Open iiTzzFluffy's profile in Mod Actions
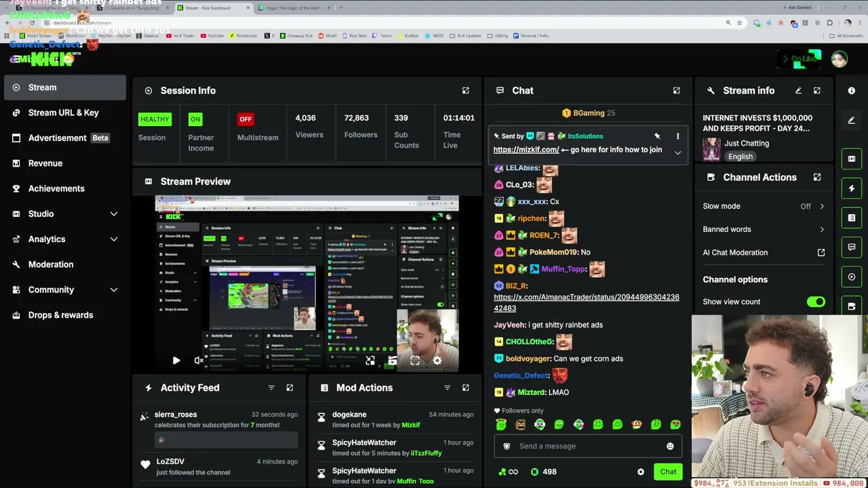 (426, 453)
